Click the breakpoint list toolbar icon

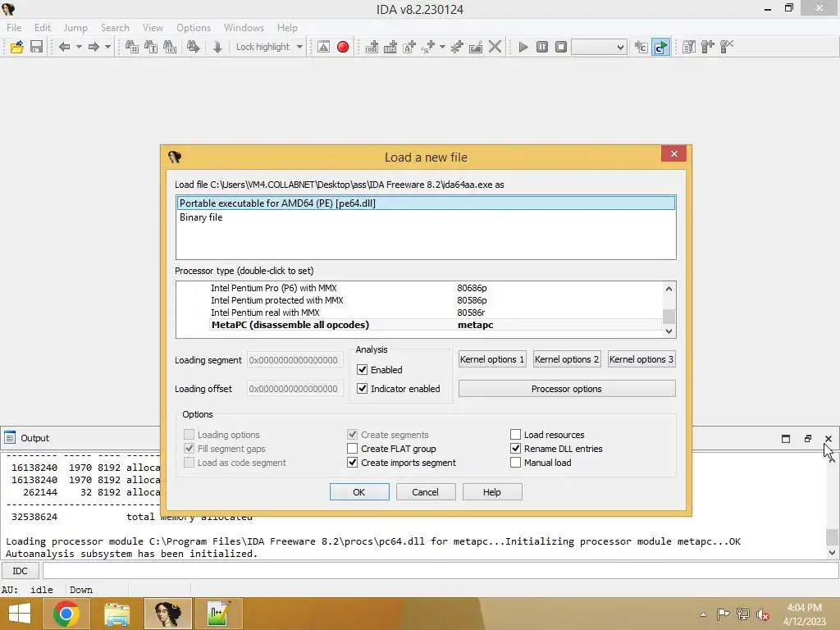(x=689, y=47)
